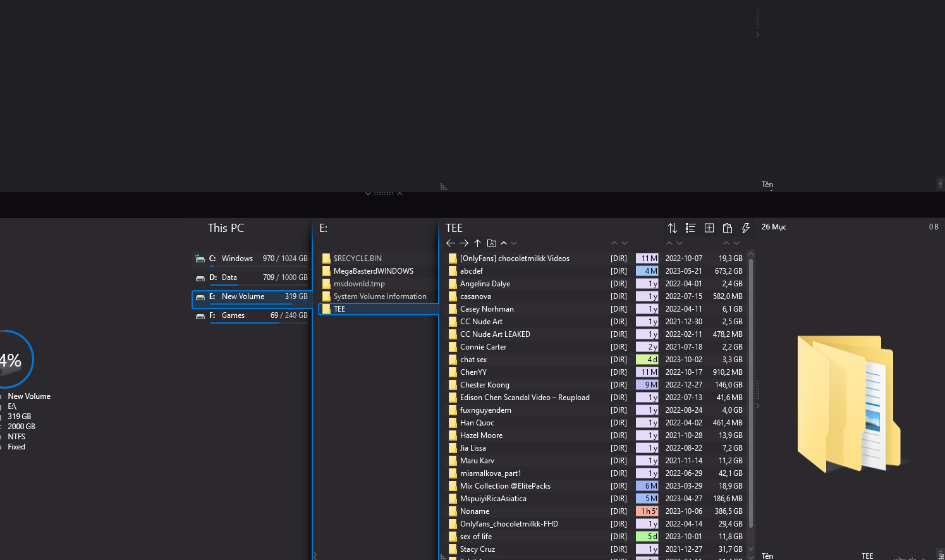945x560 pixels.
Task: Go back with the left arrow
Action: pyautogui.click(x=451, y=243)
